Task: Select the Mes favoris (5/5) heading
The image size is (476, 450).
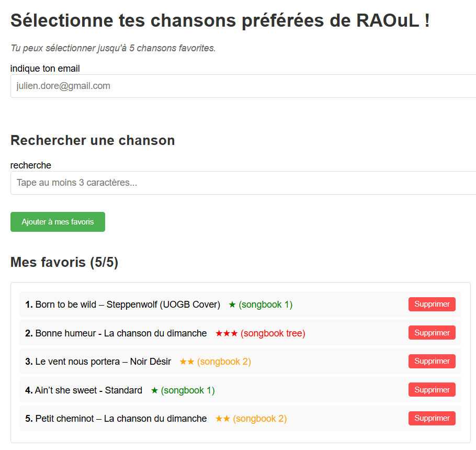Action: click(x=64, y=262)
